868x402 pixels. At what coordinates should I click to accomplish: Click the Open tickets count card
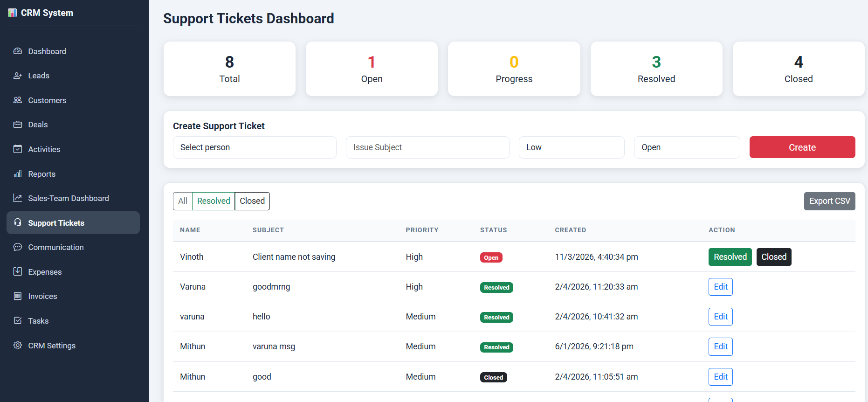click(x=372, y=69)
